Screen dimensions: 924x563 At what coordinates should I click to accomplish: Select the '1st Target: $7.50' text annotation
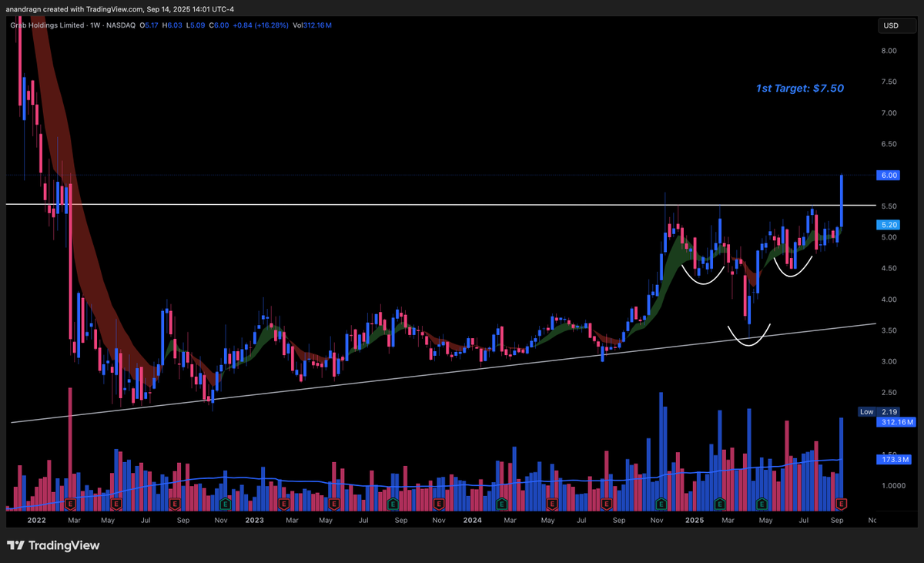[799, 89]
